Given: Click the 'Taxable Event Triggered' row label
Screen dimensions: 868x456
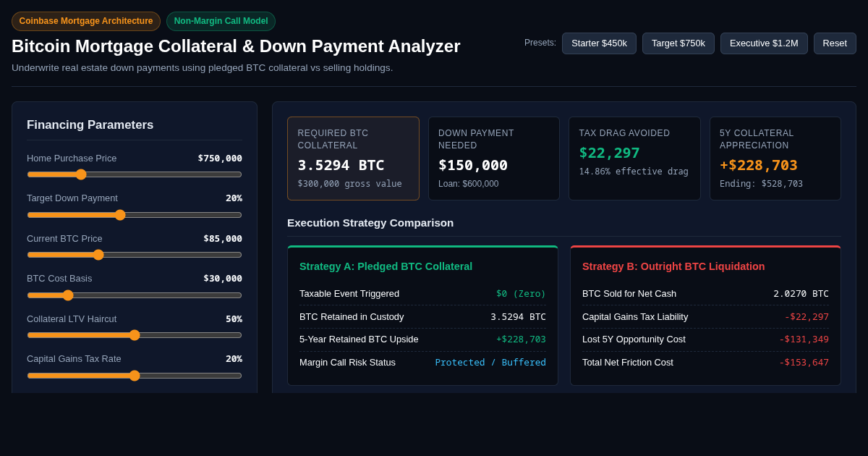Looking at the screenshot, I should click(349, 294).
